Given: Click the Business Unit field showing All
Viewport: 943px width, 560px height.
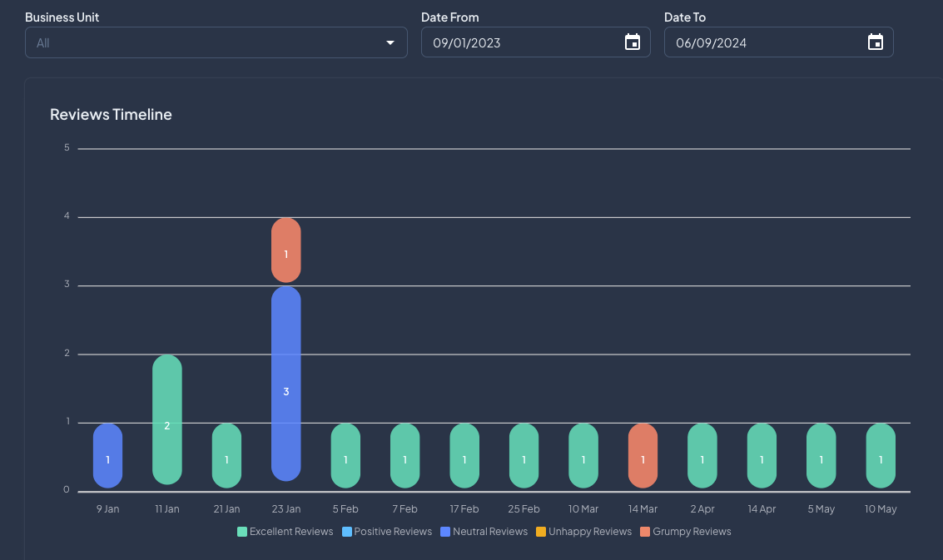Looking at the screenshot, I should click(200, 42).
